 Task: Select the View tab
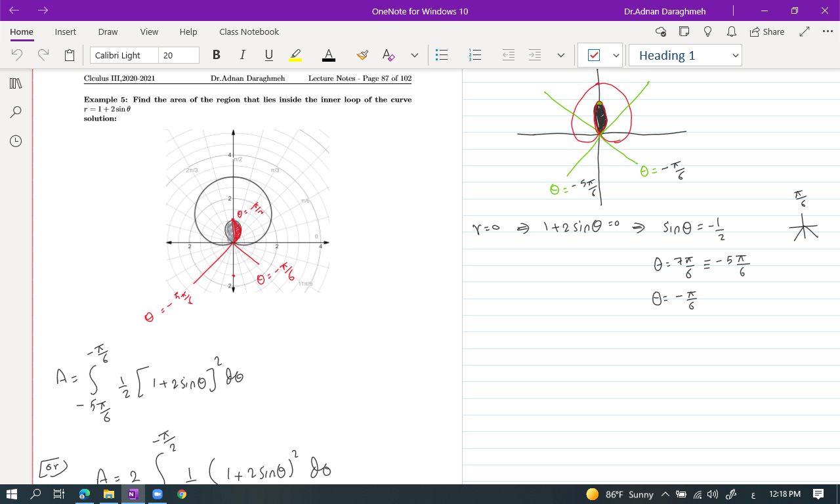tap(149, 31)
